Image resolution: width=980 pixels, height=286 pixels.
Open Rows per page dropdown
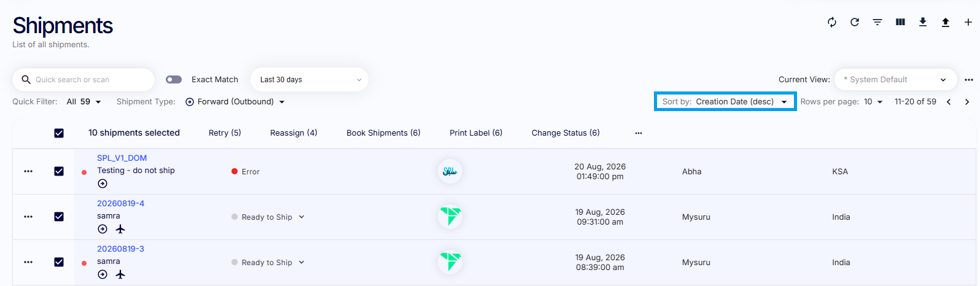point(873,102)
